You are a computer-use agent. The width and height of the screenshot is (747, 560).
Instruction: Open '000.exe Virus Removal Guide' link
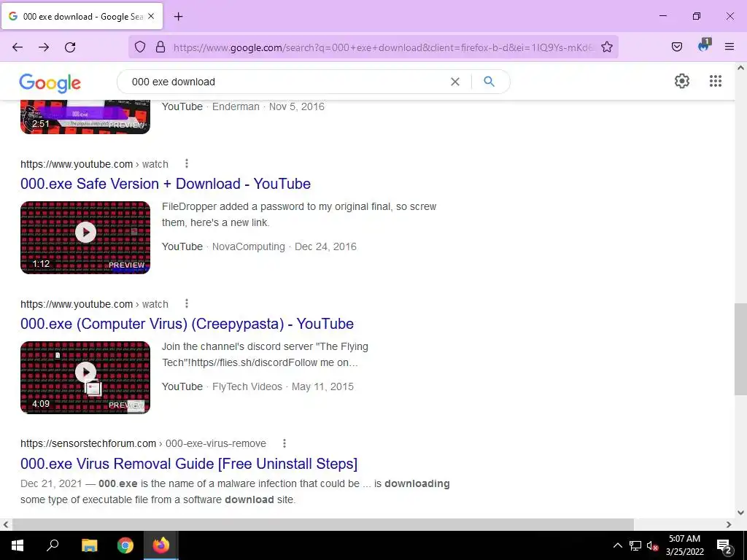tap(189, 464)
